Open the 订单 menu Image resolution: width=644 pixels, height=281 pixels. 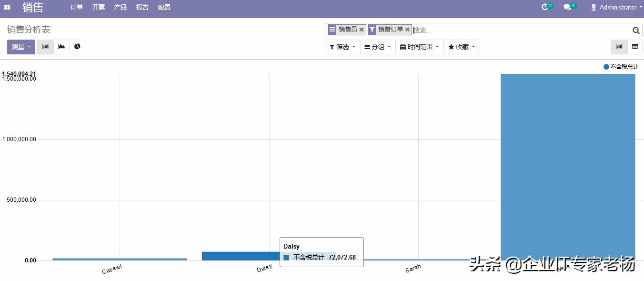click(77, 7)
